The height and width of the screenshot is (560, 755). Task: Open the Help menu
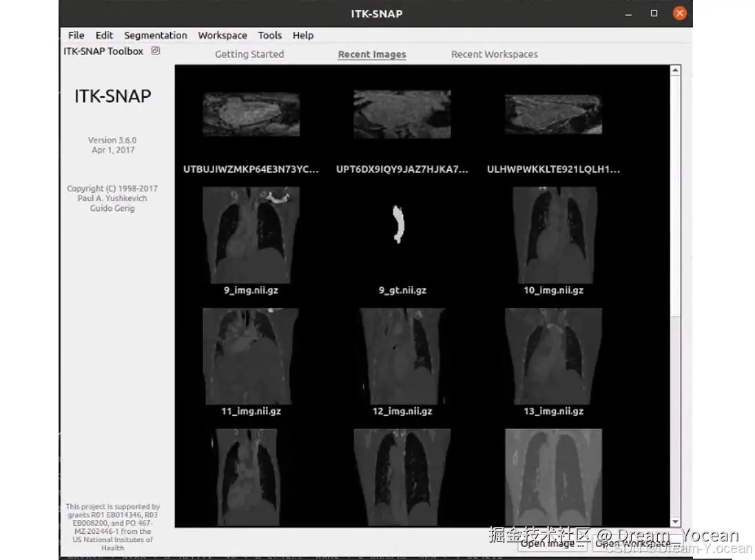pyautogui.click(x=303, y=35)
